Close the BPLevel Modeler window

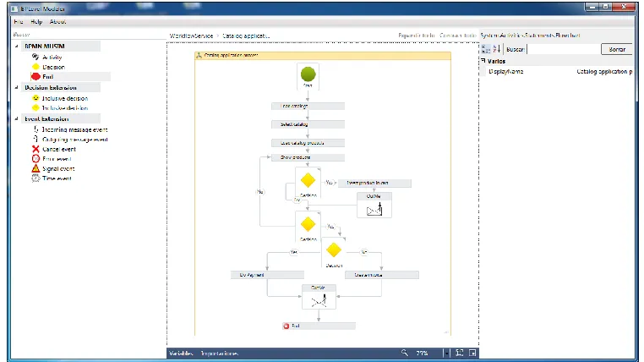624,7
